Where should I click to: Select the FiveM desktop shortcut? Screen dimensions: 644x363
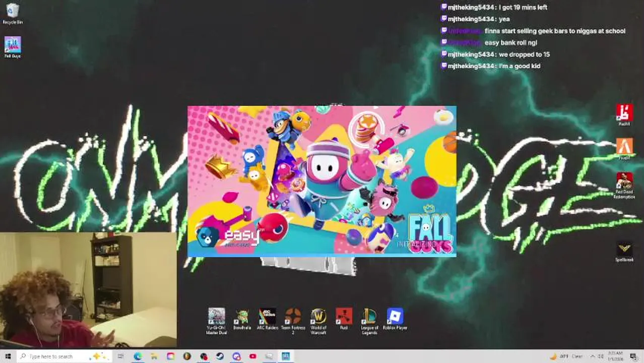coord(624,149)
